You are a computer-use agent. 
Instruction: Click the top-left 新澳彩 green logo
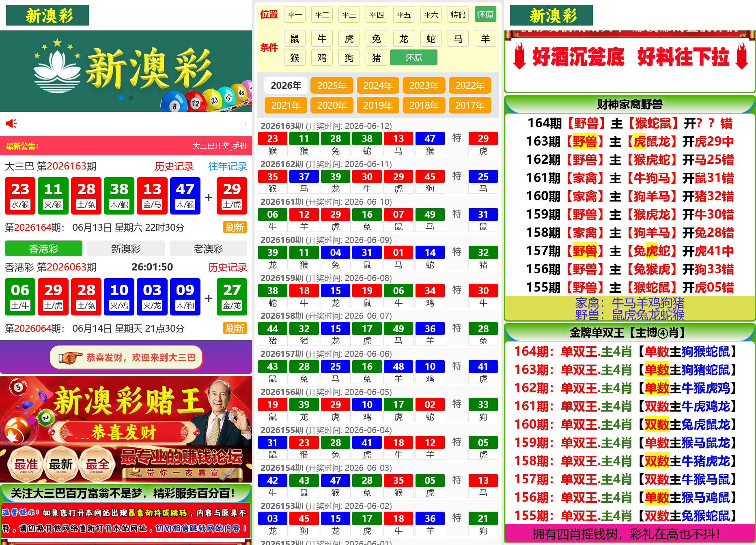[x=47, y=15]
